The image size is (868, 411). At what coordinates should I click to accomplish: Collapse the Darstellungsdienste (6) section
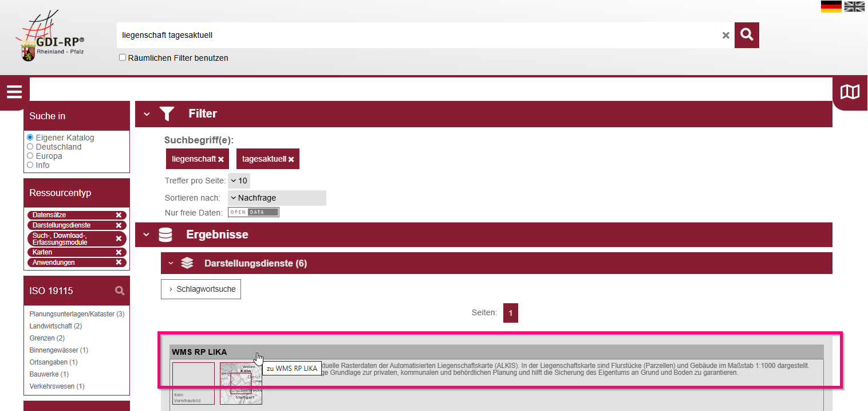click(170, 264)
